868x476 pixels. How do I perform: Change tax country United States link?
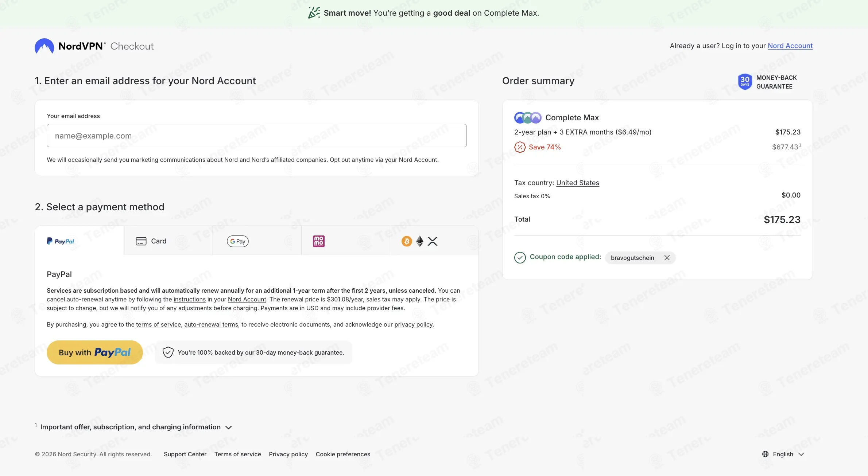(577, 183)
